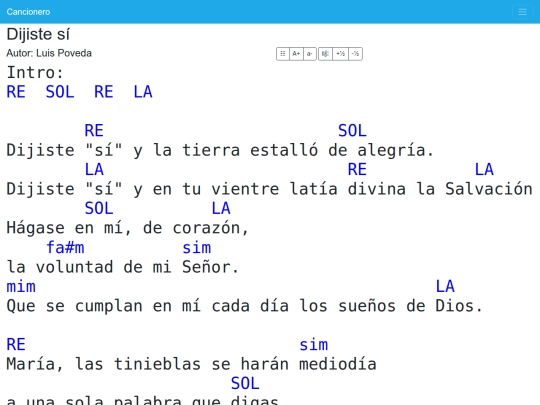Click the LA chord above 'Salvación'
This screenshot has width=540, height=405.
click(x=484, y=169)
